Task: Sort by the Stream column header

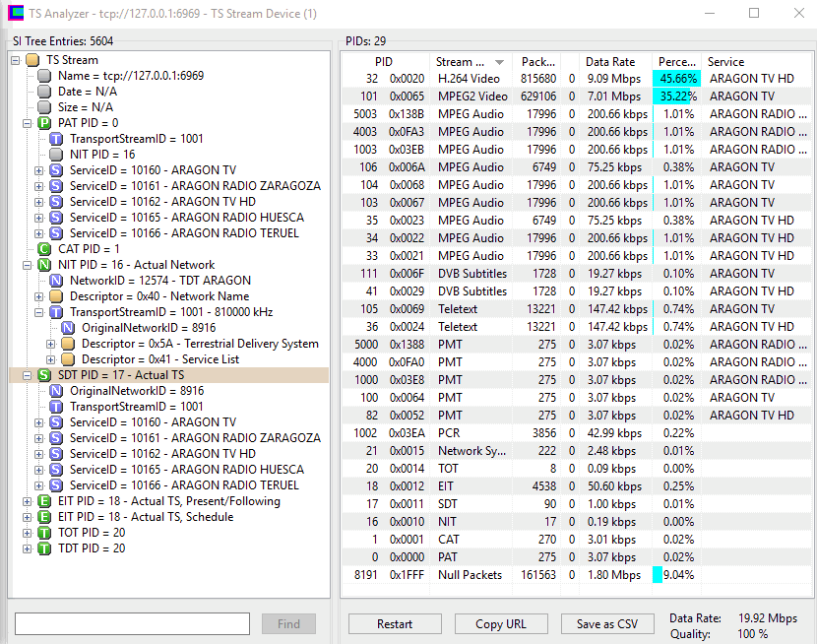Action: point(471,61)
